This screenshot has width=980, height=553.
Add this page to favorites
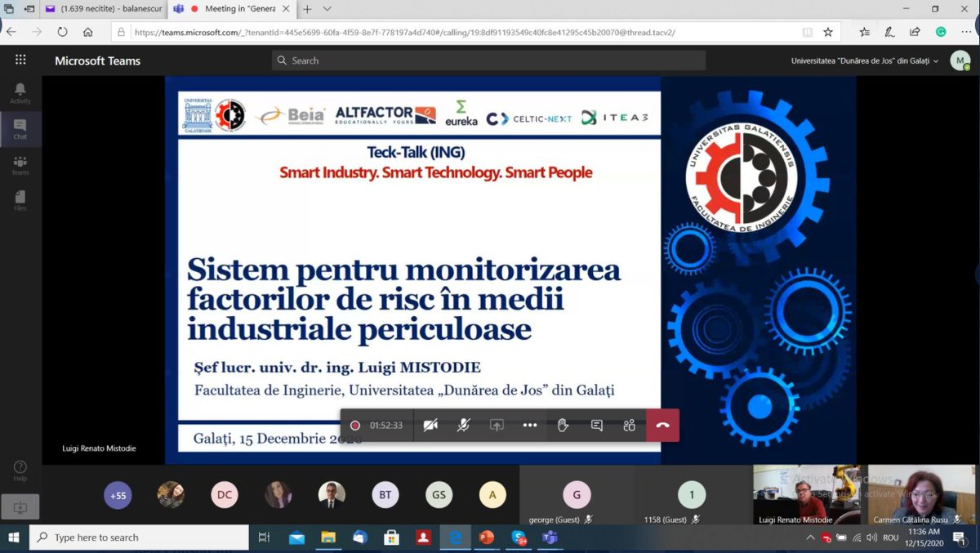pyautogui.click(x=828, y=33)
